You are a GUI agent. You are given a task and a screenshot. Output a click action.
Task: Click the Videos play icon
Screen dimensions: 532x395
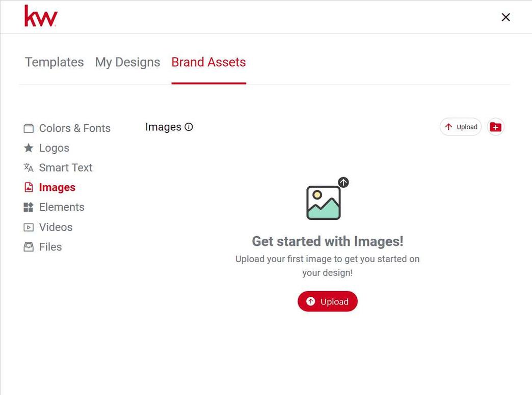[x=29, y=227]
